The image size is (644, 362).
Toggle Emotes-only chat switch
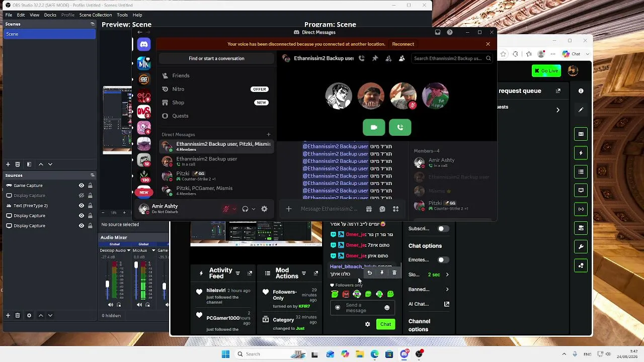click(x=442, y=260)
